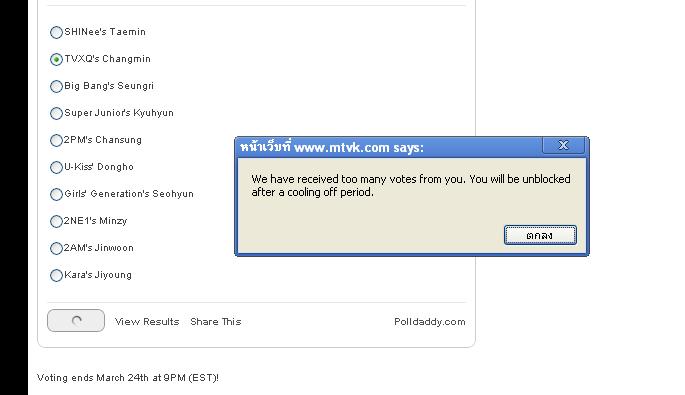Close the mtvk.com alert dialog with X
Viewport: 685px width, 395px height.
tap(564, 145)
